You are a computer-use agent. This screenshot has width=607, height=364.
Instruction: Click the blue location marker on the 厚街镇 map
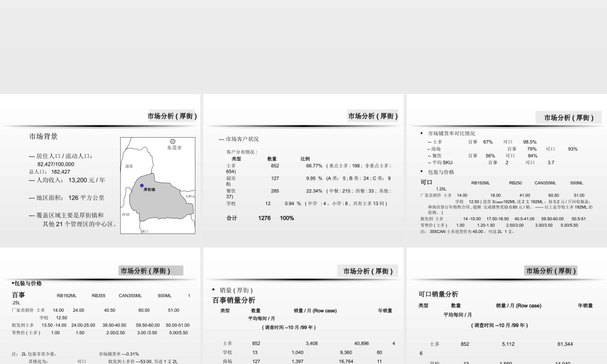[142, 186]
